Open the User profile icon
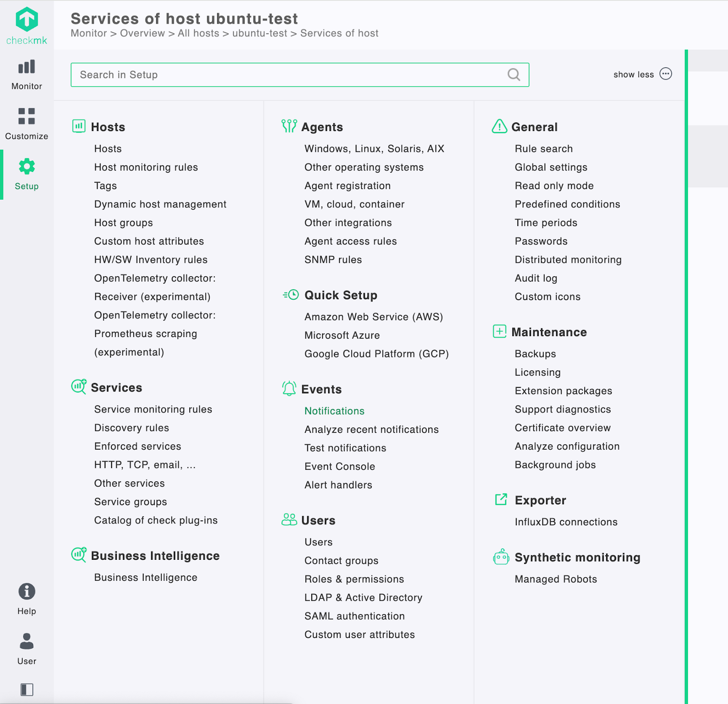 coord(27,641)
